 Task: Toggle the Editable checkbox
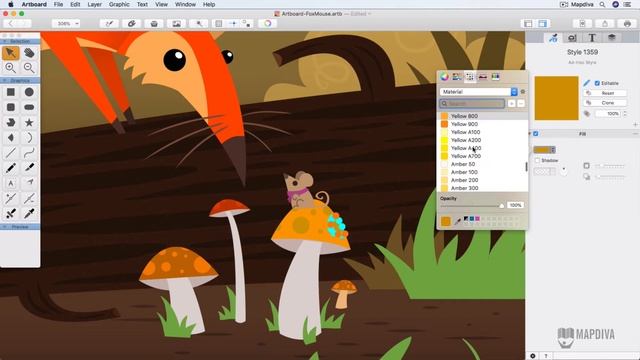(x=597, y=83)
